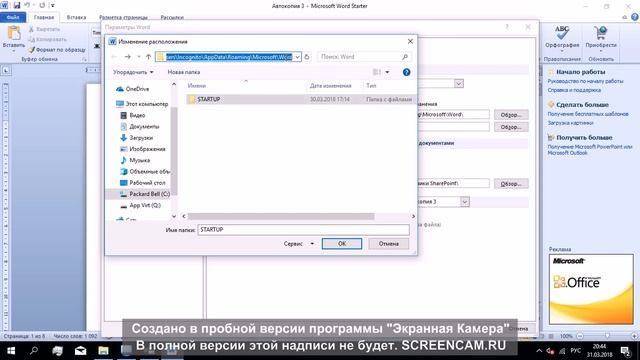
Task: Open Руководство по началу работы link
Action: click(585, 81)
